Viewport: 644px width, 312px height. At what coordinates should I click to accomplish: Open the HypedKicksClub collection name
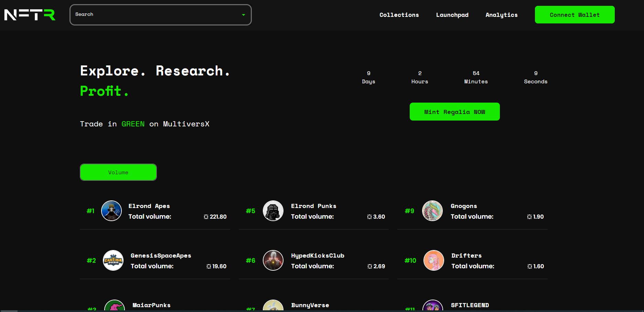click(318, 256)
